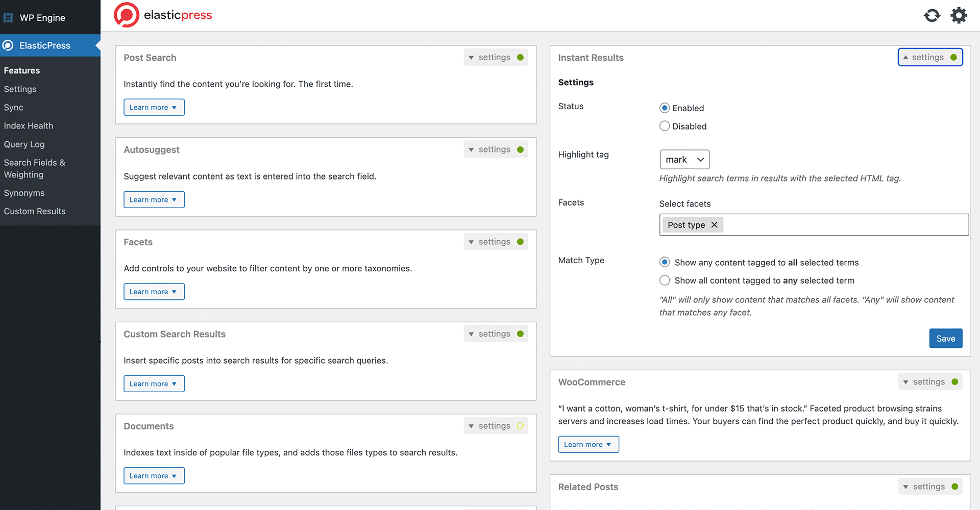This screenshot has width=980, height=510.
Task: Click the green status dot on Post Search
Action: click(520, 57)
